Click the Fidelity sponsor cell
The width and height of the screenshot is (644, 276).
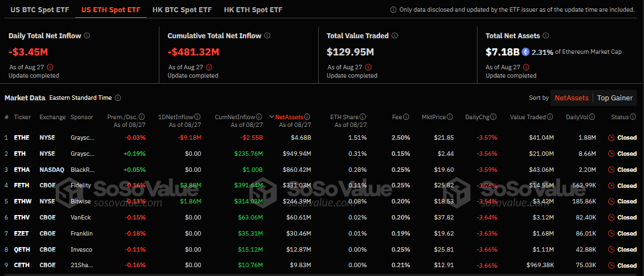tap(81, 186)
